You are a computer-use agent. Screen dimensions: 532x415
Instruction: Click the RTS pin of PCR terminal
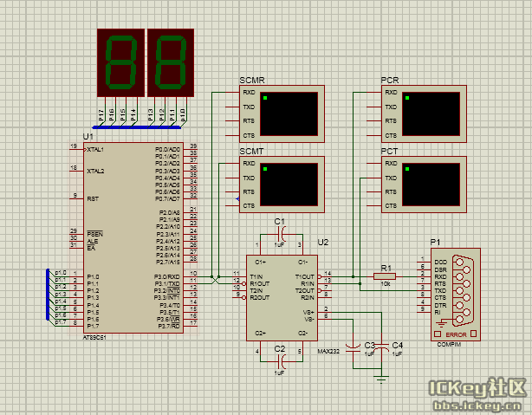[x=391, y=121]
